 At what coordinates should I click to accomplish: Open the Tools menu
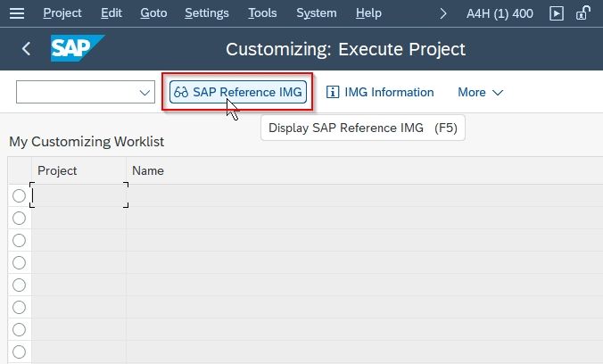pos(262,13)
